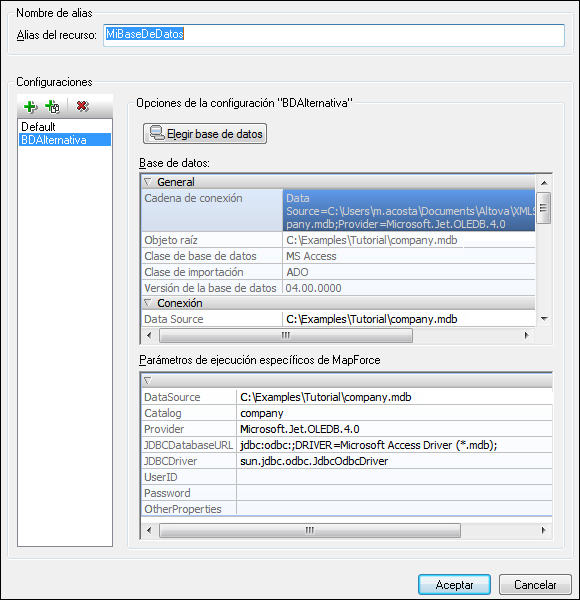The height and width of the screenshot is (600, 580).
Task: Click the empty Password value cell
Action: 394,493
